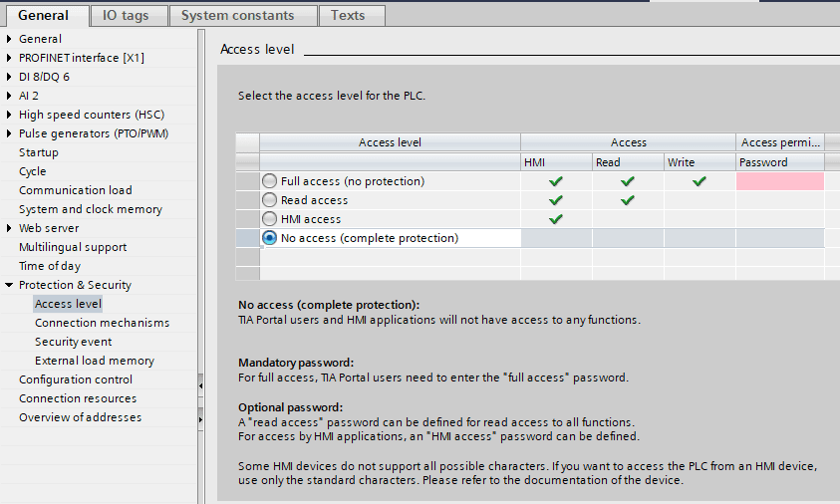Choose HMI access radio button

pyautogui.click(x=269, y=219)
